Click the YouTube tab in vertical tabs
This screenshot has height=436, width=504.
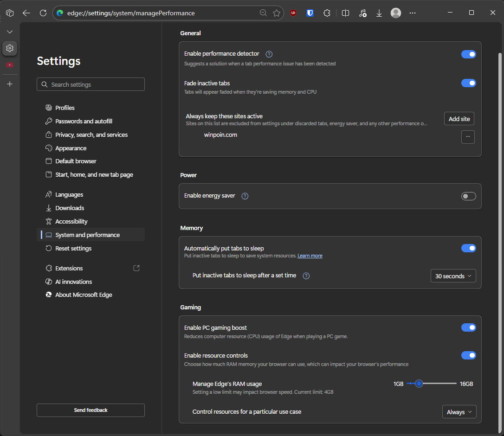tap(10, 65)
